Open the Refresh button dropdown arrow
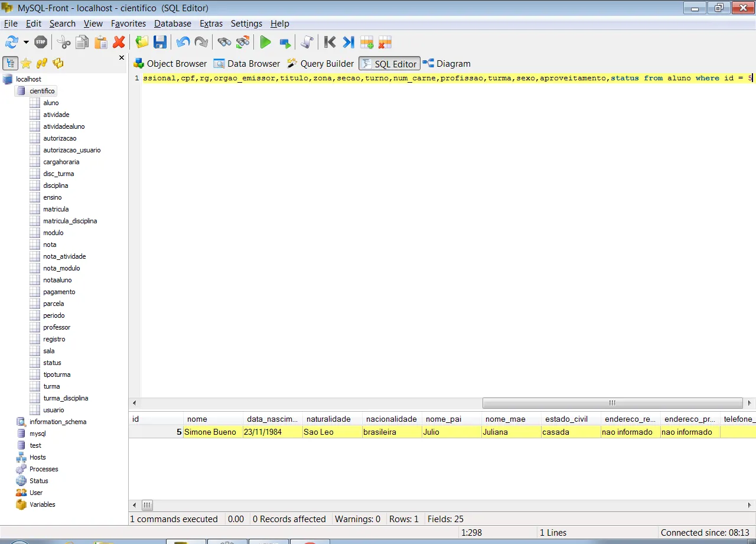 coord(26,42)
